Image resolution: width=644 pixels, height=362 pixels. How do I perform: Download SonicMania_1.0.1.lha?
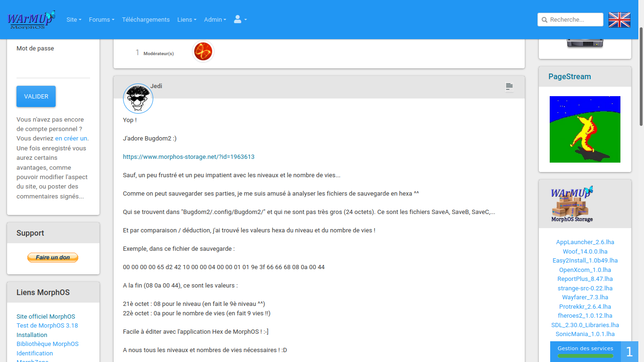(585, 334)
